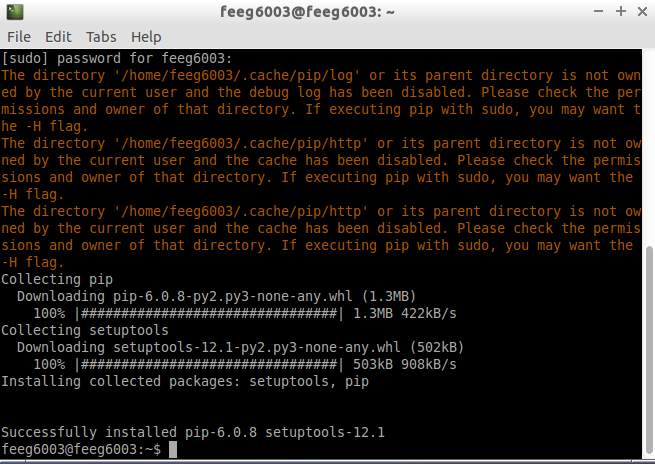This screenshot has width=655, height=464.
Task: Open the File menu
Action: [x=19, y=37]
